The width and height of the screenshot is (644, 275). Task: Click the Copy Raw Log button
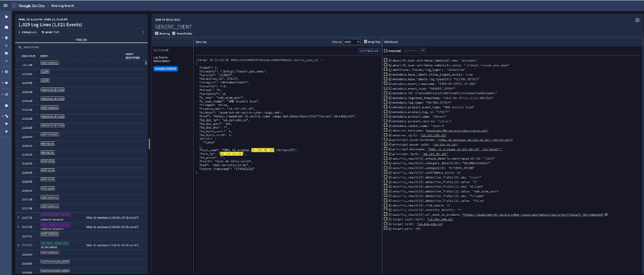[x=369, y=50]
